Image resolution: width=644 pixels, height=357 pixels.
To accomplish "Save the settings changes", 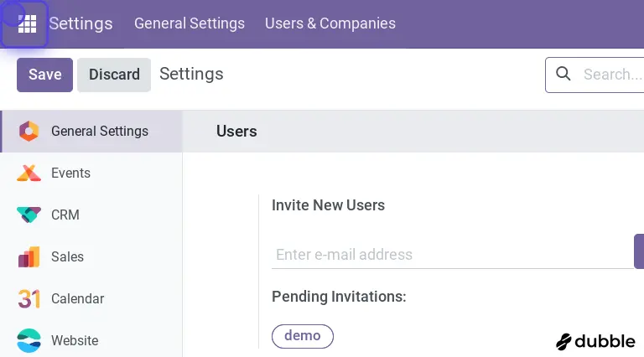I will tap(45, 75).
